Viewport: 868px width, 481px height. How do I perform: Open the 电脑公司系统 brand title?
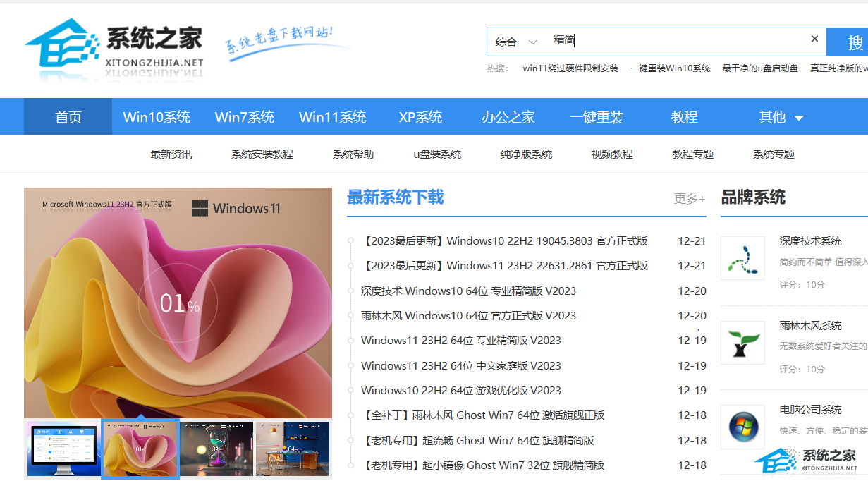(x=810, y=409)
